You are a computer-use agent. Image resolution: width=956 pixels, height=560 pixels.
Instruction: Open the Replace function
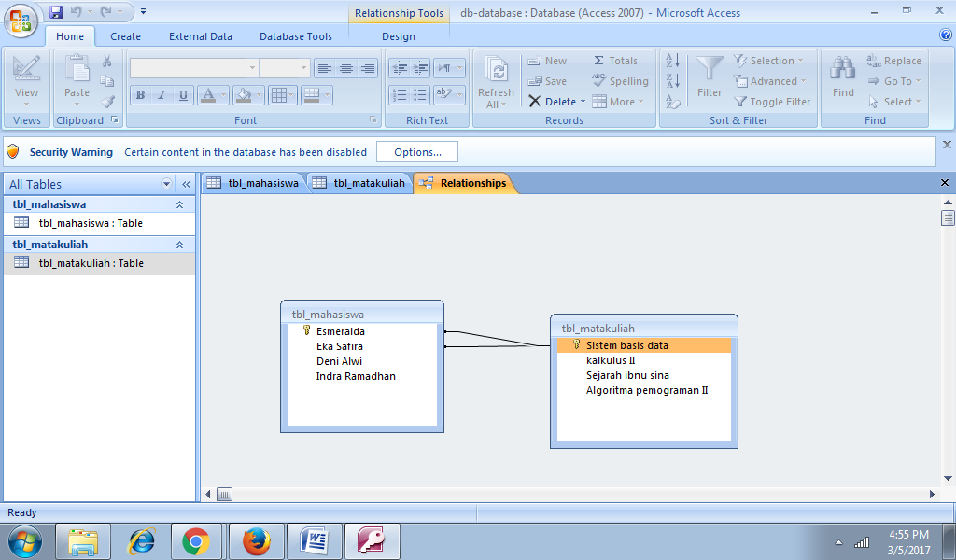894,60
